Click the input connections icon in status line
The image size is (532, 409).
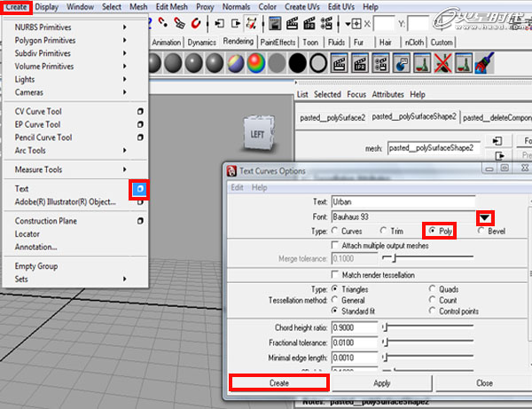(x=220, y=23)
